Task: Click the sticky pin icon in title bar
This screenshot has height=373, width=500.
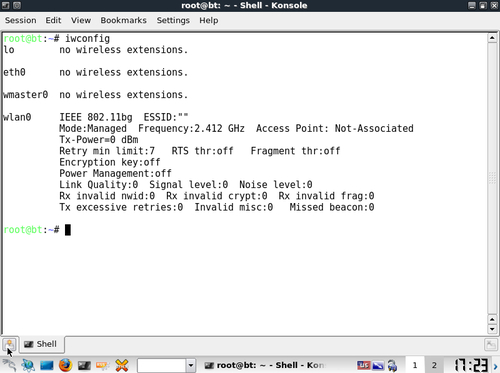Action: 17,5
